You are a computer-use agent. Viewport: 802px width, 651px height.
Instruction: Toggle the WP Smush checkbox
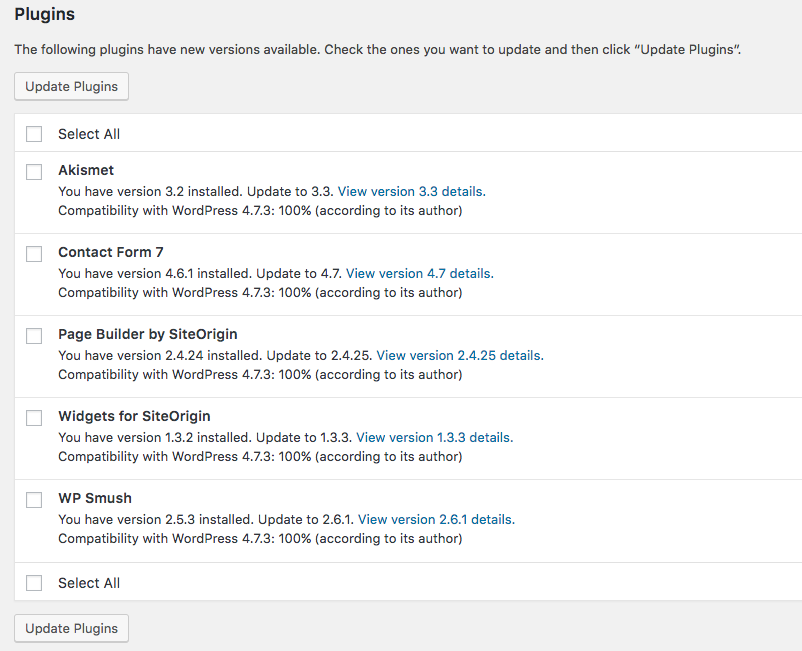(x=34, y=499)
